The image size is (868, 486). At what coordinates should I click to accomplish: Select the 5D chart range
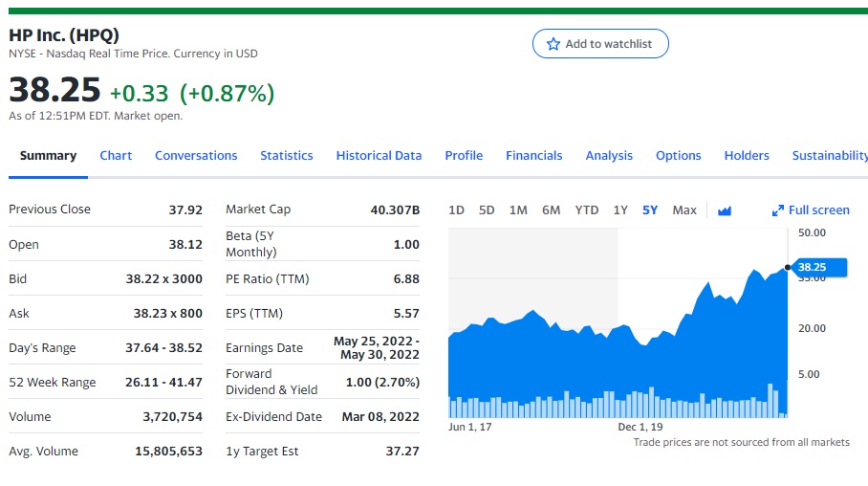click(x=487, y=210)
